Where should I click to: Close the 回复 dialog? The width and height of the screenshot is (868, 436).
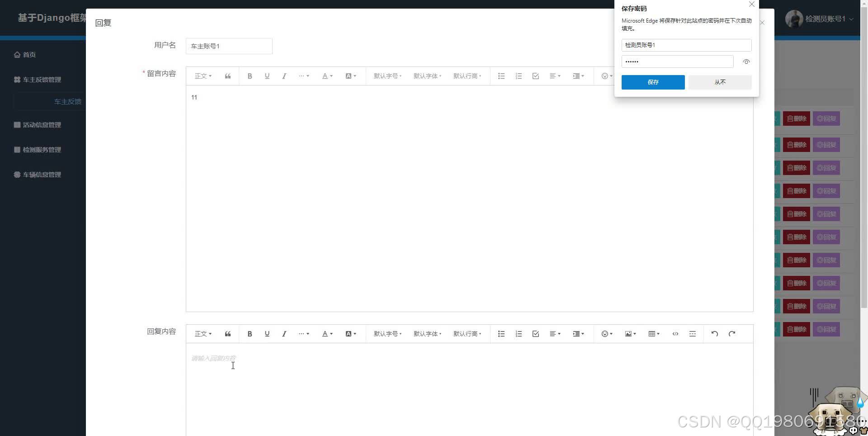coord(762,23)
